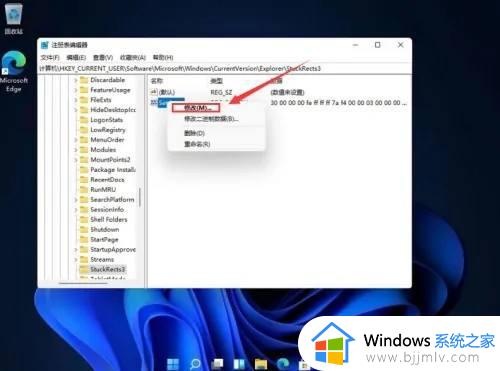The height and width of the screenshot is (371, 500).
Task: Open the Windows Start button on taskbar
Action: click(x=173, y=364)
